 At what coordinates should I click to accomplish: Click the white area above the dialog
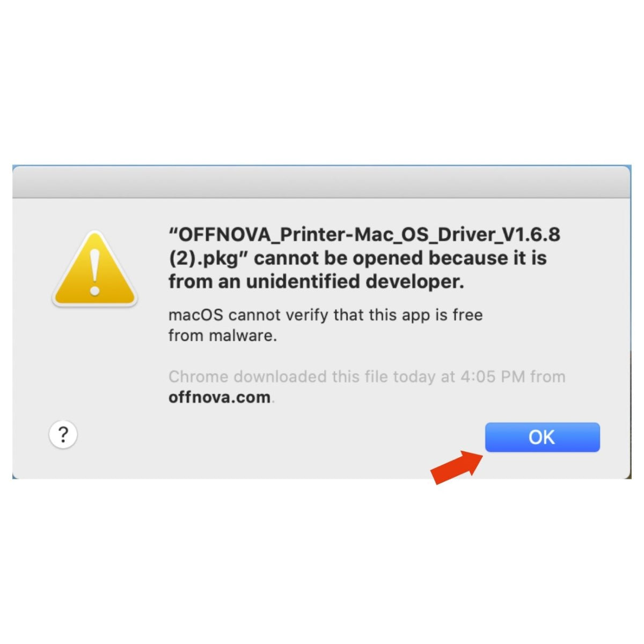click(x=322, y=80)
